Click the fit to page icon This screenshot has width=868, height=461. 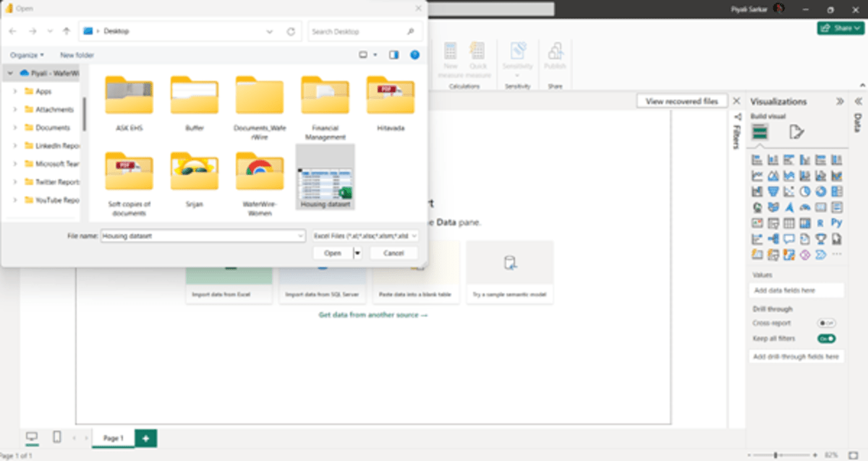[854, 455]
